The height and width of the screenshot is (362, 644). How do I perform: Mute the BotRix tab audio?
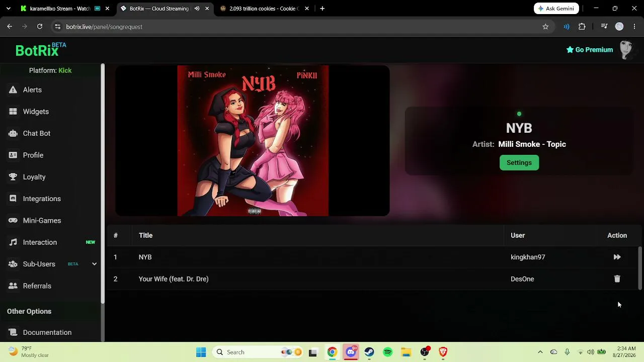point(197,9)
